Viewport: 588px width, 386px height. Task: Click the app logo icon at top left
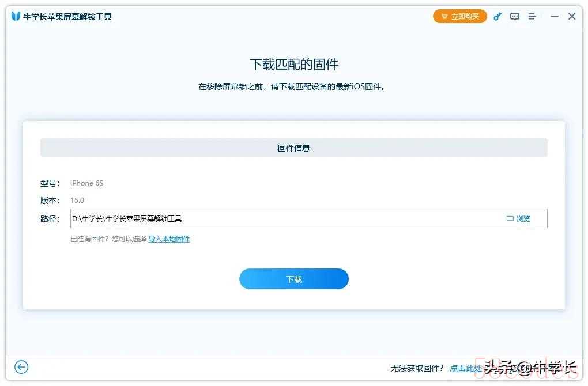click(x=16, y=16)
